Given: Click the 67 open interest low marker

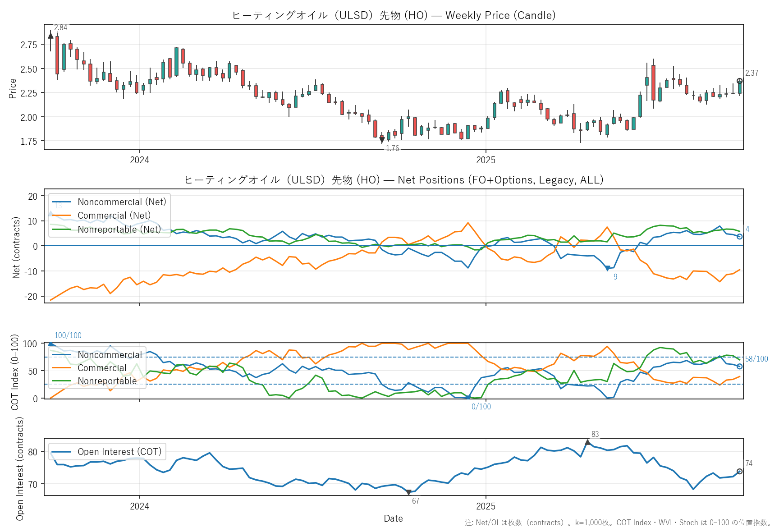Looking at the screenshot, I should pos(408,492).
